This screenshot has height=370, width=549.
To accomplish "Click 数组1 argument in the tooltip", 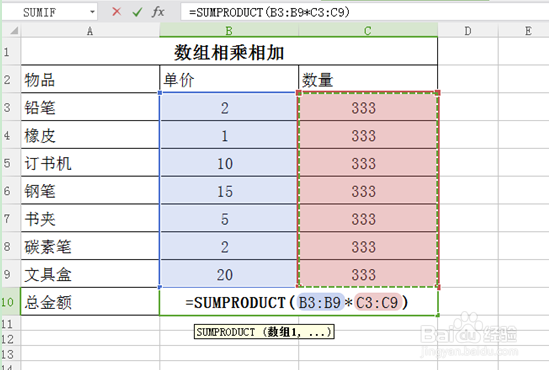I will 283,332.
